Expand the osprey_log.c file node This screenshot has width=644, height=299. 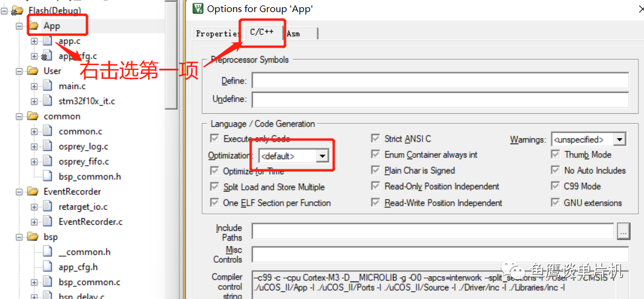(x=34, y=146)
